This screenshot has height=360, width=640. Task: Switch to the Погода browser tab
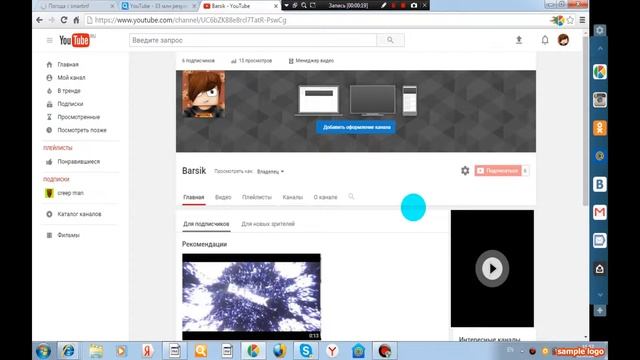click(x=76, y=6)
